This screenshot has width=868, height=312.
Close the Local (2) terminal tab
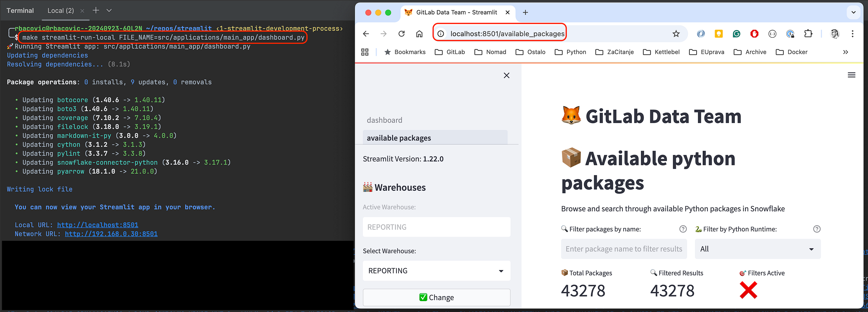pos(82,11)
